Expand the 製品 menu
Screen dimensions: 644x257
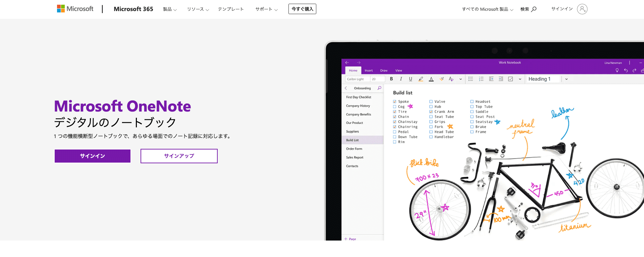[170, 9]
